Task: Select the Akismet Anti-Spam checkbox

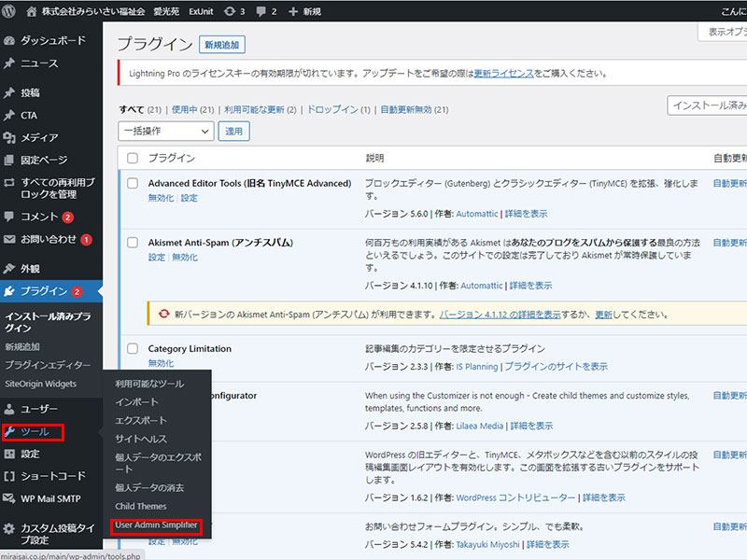Action: click(133, 243)
